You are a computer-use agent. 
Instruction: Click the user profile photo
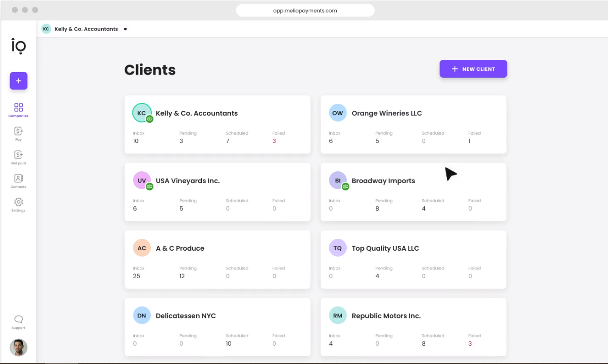[x=19, y=348]
